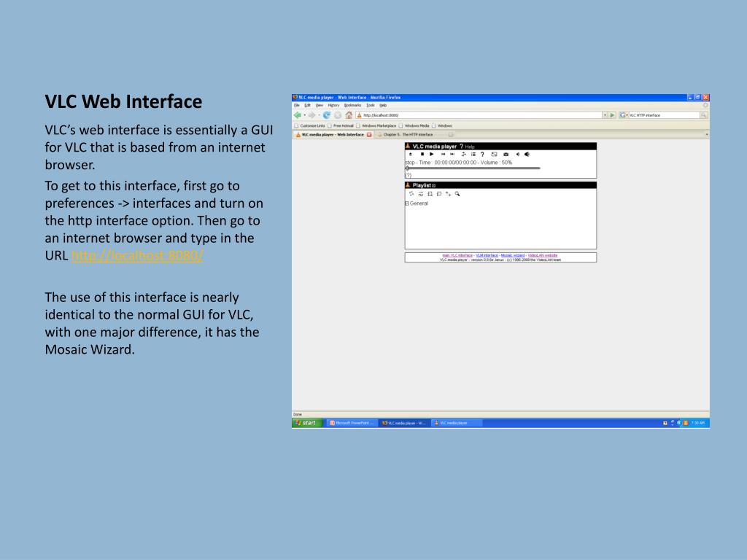This screenshot has width=747, height=560.
Task: Go to home page with house icon
Action: [x=349, y=115]
